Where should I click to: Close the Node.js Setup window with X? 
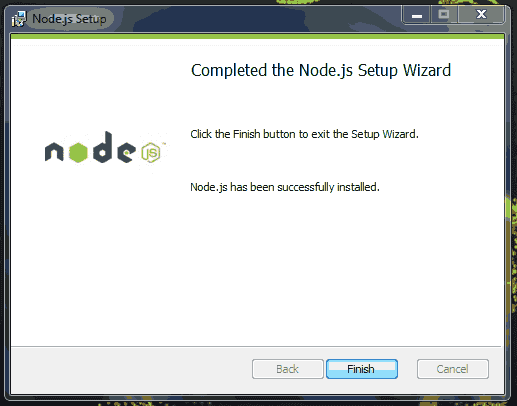tap(481, 15)
